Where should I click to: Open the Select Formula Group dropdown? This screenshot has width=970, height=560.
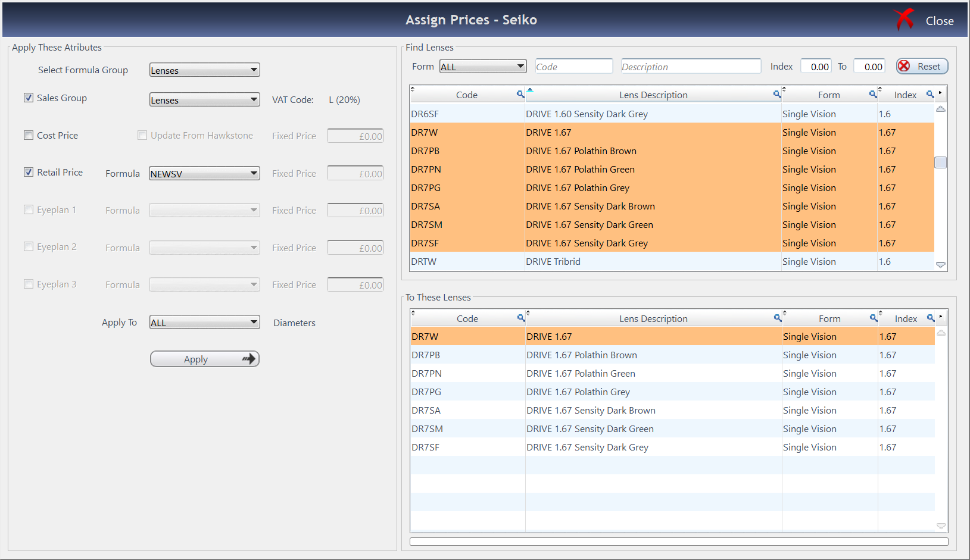204,70
